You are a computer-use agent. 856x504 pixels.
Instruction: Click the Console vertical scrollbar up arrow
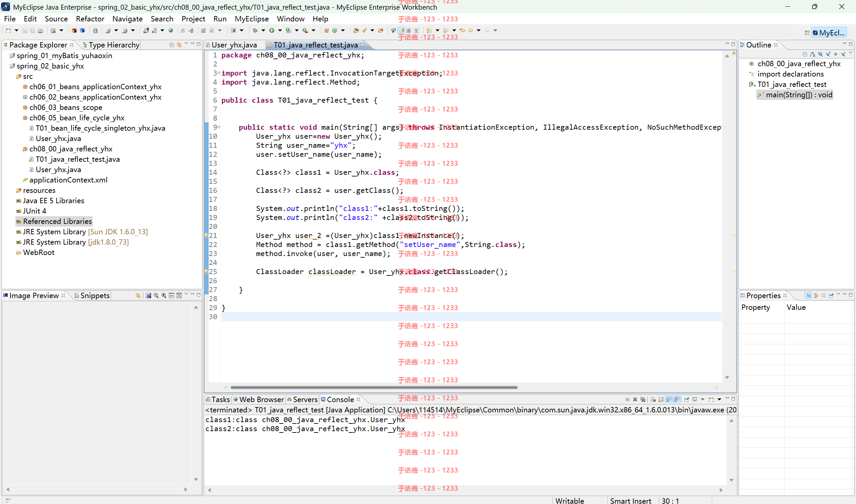[x=731, y=421]
